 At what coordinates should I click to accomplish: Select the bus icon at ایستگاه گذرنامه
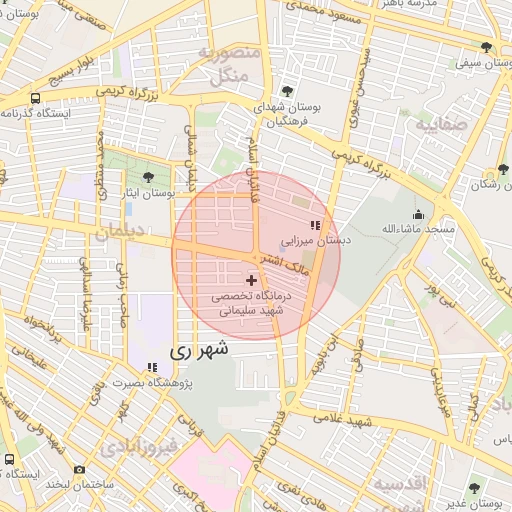36,98
